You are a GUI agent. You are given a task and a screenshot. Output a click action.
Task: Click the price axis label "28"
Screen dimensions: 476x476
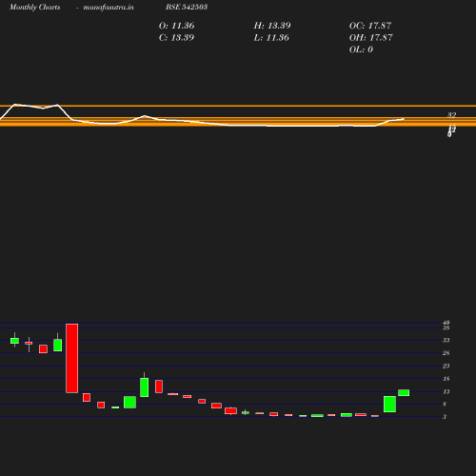pyautogui.click(x=446, y=353)
